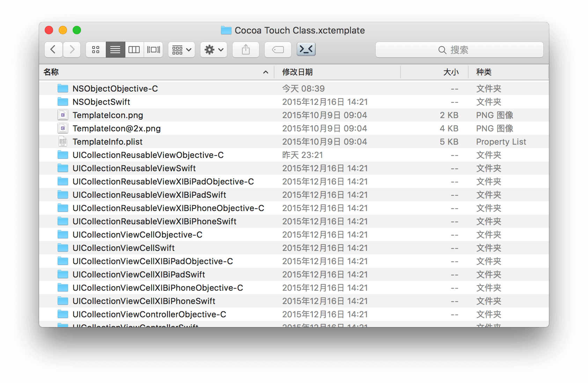Select UICollectionViewCellXIBiPhoneSwift folder name
588x383 pixels.
(x=144, y=301)
